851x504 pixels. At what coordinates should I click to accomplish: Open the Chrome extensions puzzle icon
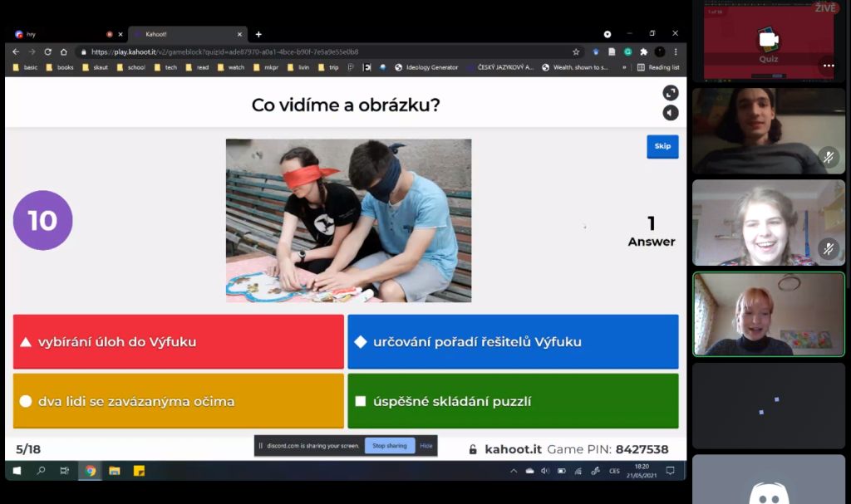click(x=643, y=51)
